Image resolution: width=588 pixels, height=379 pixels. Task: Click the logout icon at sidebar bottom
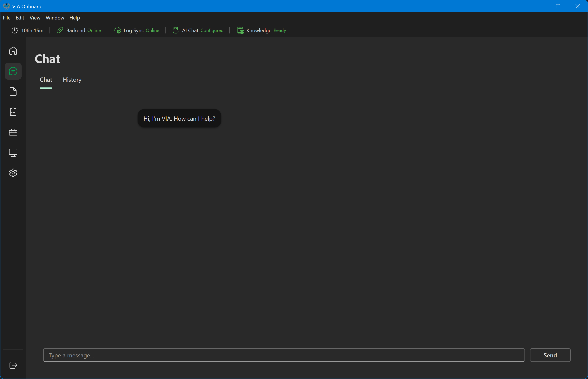(13, 365)
